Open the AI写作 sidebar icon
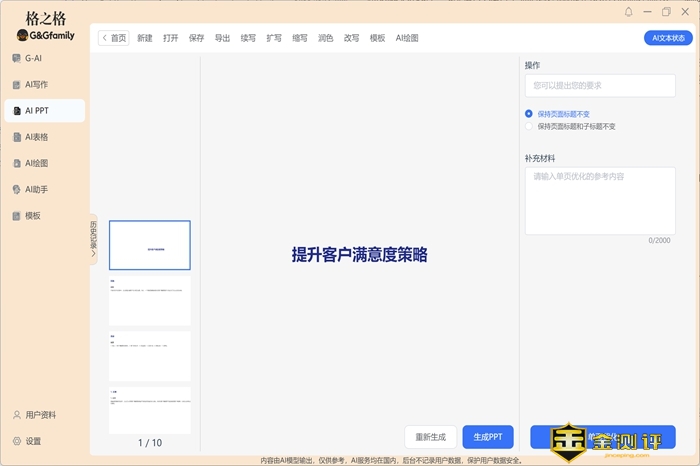This screenshot has height=466, width=700. [16, 84]
